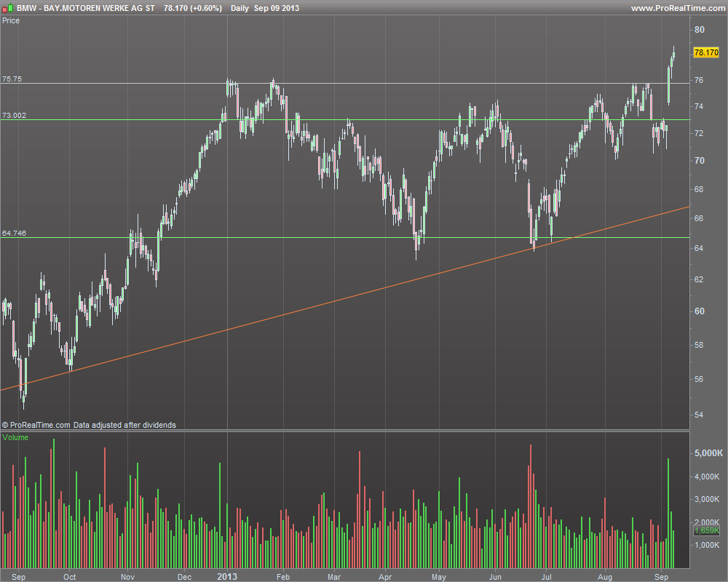The image size is (728, 582).
Task: Click the yellow 78.170 current price tag
Action: point(705,52)
